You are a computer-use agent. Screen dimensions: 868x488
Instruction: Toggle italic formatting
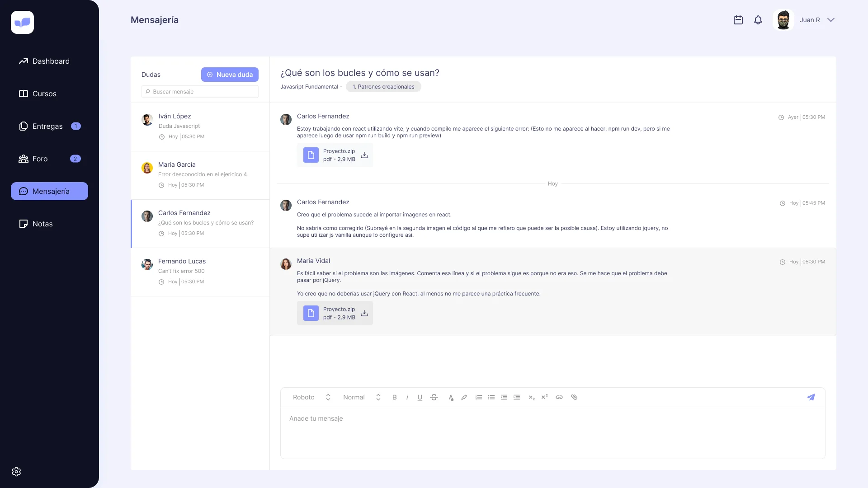point(407,397)
